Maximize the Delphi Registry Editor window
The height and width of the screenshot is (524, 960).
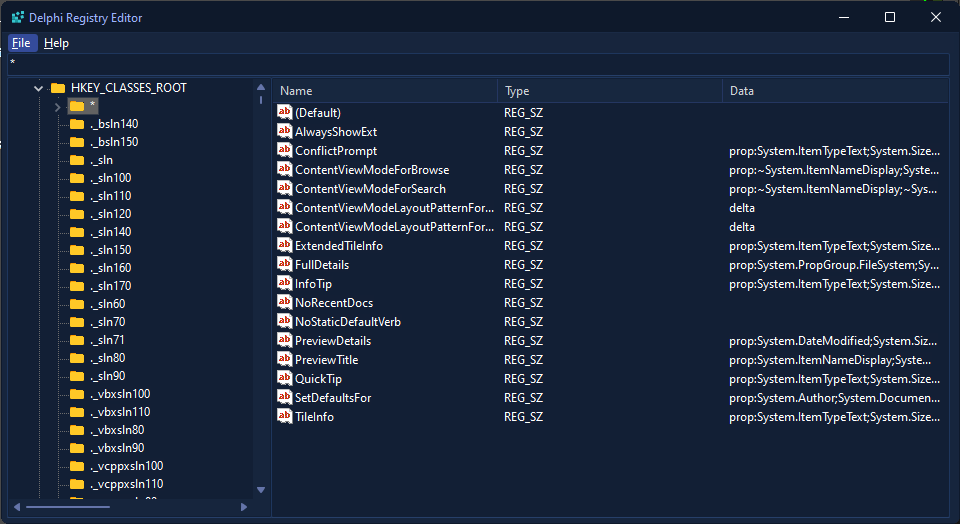890,17
